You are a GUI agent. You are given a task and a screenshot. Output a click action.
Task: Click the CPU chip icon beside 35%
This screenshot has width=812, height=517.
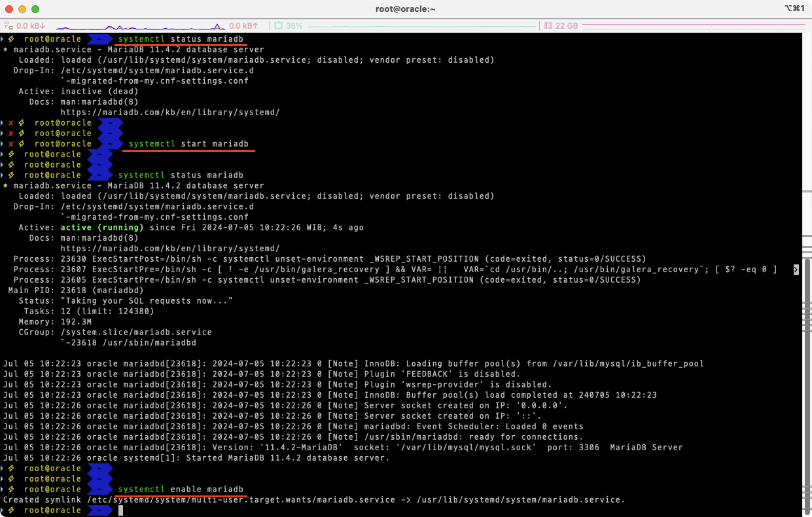tap(279, 26)
